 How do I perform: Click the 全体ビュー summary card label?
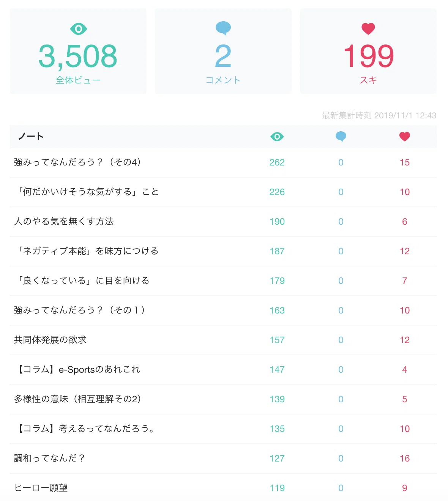(x=78, y=80)
